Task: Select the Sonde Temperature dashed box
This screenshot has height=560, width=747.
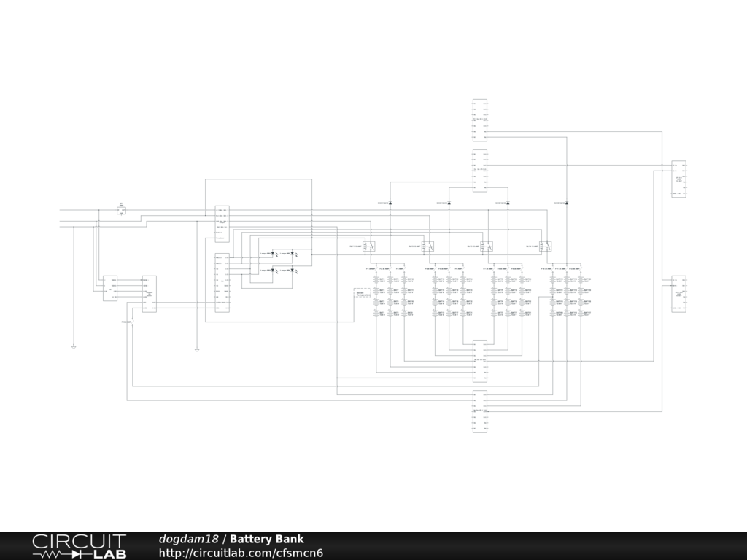Action: click(x=363, y=295)
